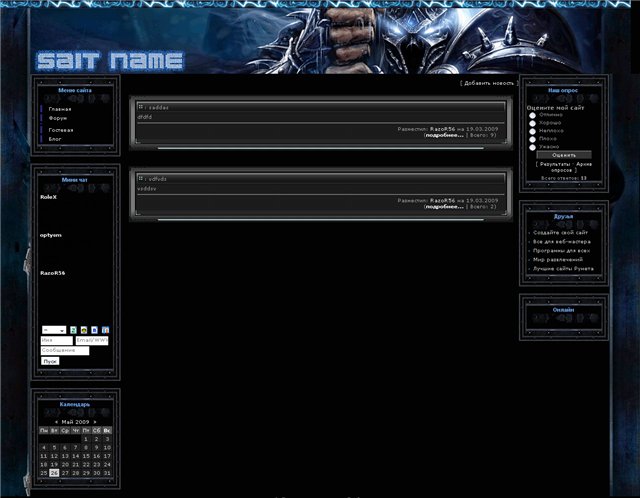Select the 'Отлично' poll option

[532, 116]
